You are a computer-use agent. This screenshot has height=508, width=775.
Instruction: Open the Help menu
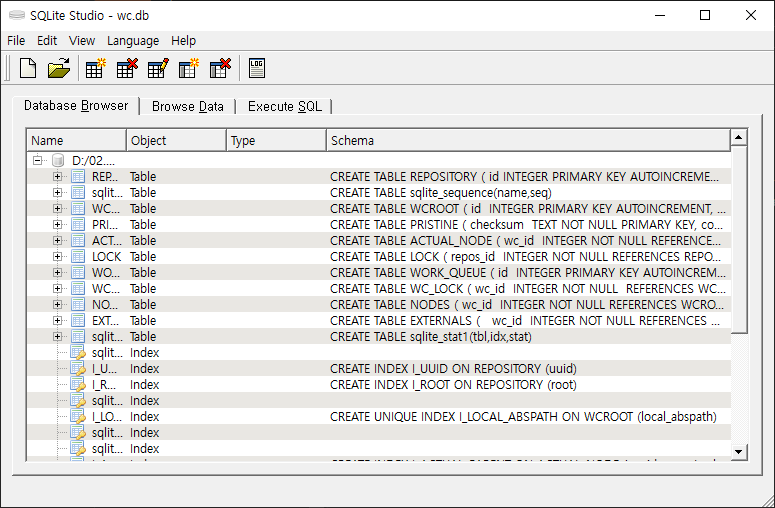tap(183, 41)
